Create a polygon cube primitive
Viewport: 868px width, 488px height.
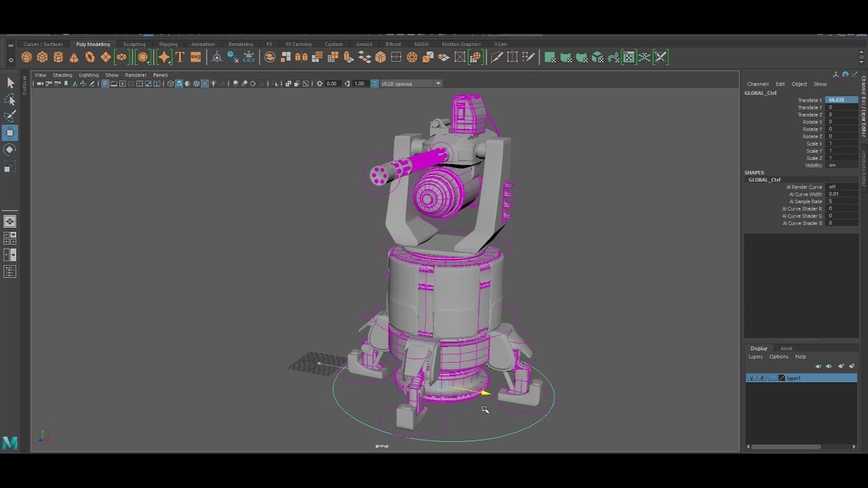click(42, 57)
